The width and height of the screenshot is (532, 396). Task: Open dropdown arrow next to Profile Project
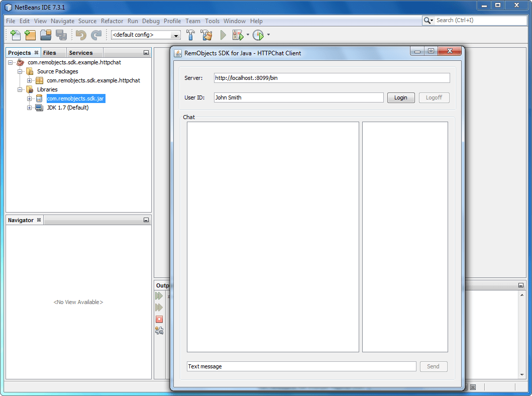(x=268, y=35)
